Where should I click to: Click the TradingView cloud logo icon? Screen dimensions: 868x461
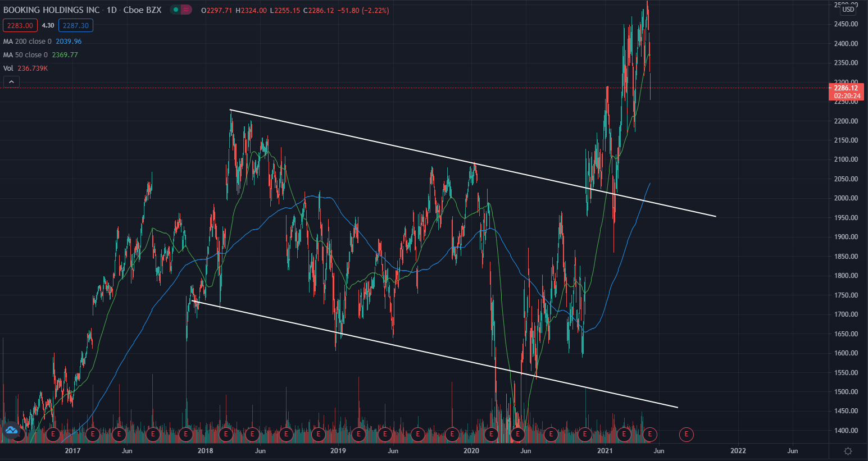coord(11,430)
